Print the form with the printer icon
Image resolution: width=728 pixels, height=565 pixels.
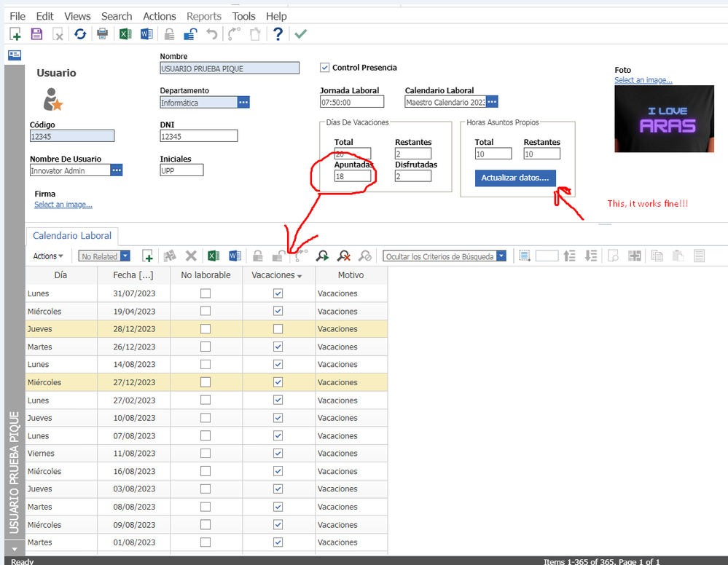click(103, 34)
